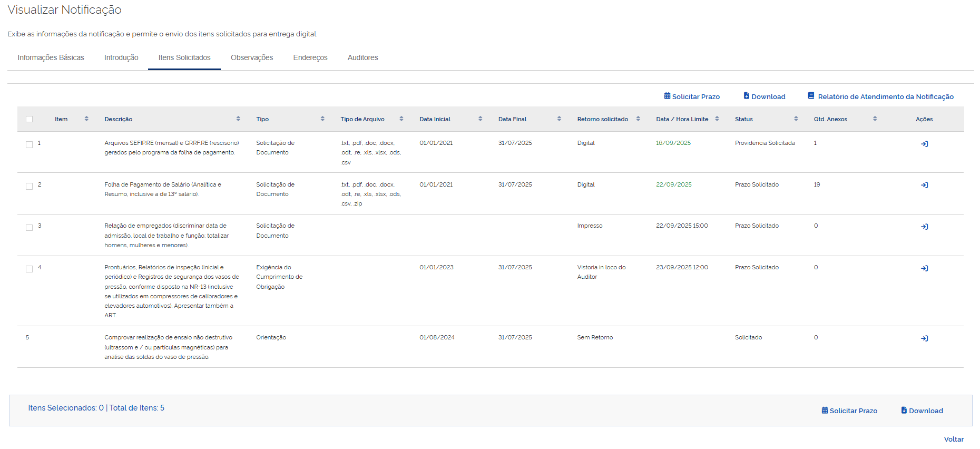Check the box for item 1
This screenshot has height=449, width=980.
tap(30, 144)
